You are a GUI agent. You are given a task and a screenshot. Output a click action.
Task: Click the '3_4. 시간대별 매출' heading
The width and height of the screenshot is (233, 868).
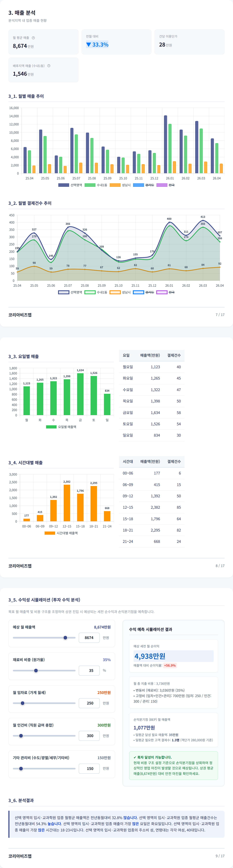pyautogui.click(x=26, y=463)
